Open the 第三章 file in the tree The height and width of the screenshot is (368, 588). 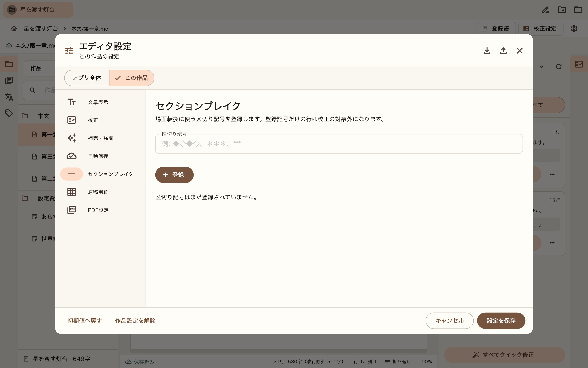(x=37, y=156)
